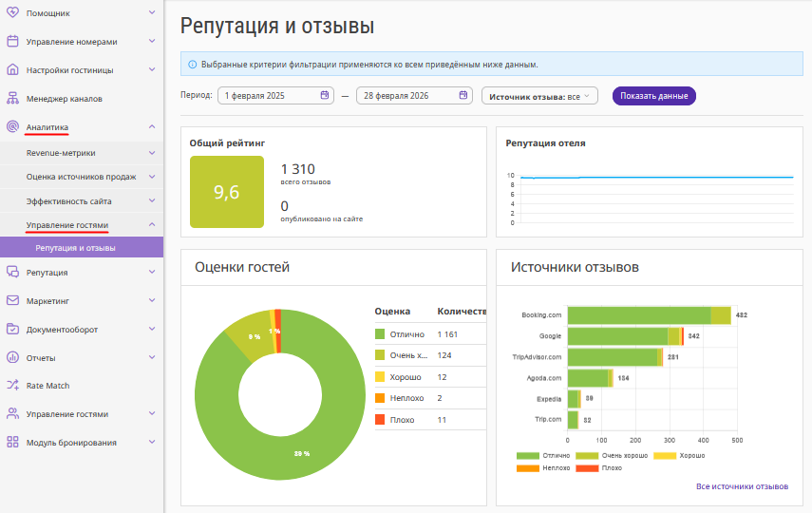Expand the Revenue-метрики submenu
The image size is (812, 513).
coord(152,153)
